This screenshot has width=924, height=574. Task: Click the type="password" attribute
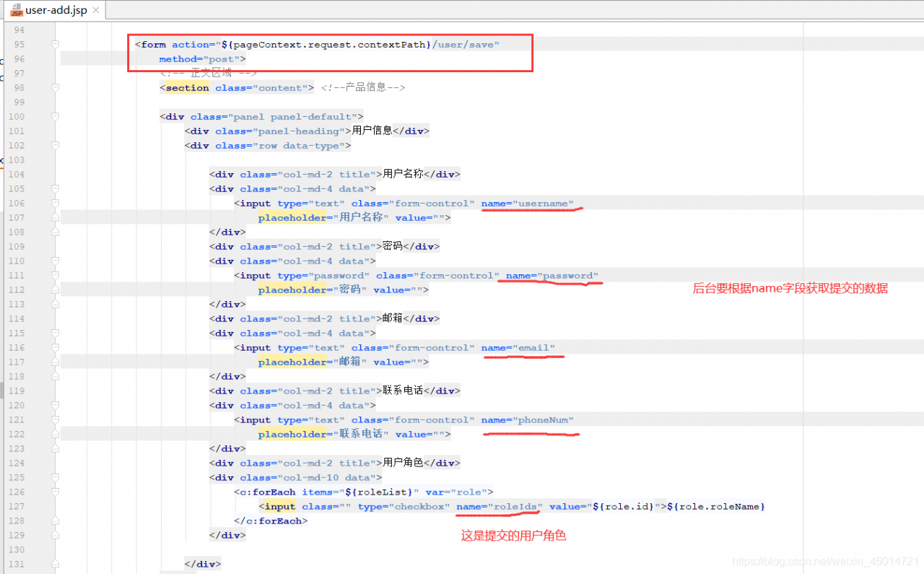pyautogui.click(x=323, y=276)
